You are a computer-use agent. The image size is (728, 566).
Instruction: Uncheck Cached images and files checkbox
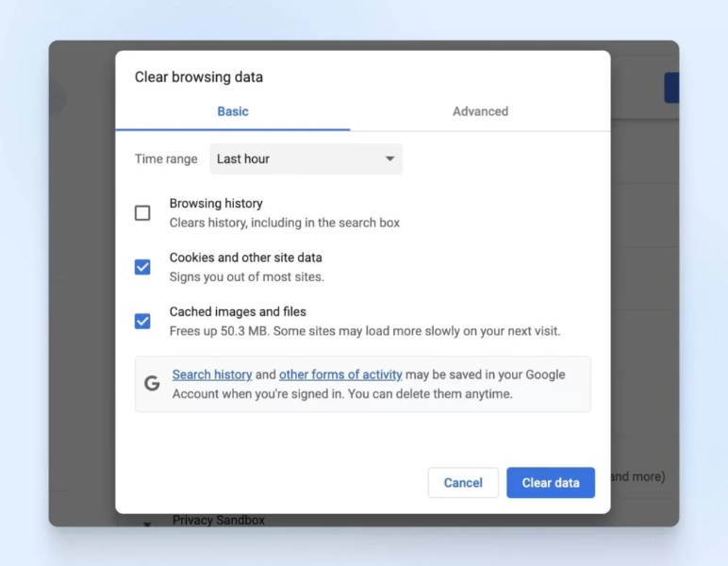[142, 321]
